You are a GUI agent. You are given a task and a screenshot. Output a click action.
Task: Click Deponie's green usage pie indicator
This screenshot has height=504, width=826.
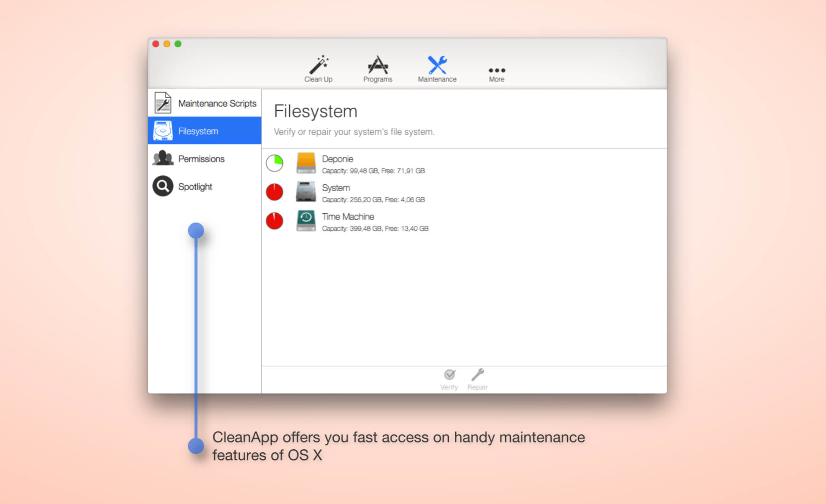(x=275, y=163)
